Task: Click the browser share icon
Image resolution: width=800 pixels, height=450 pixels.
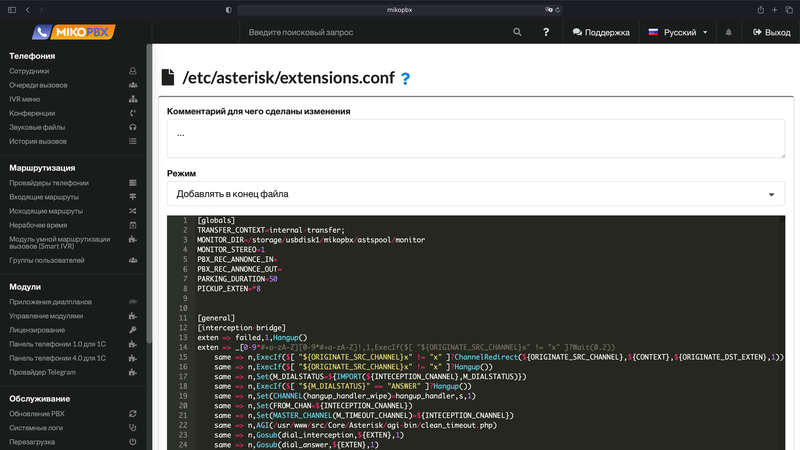Action: point(761,10)
